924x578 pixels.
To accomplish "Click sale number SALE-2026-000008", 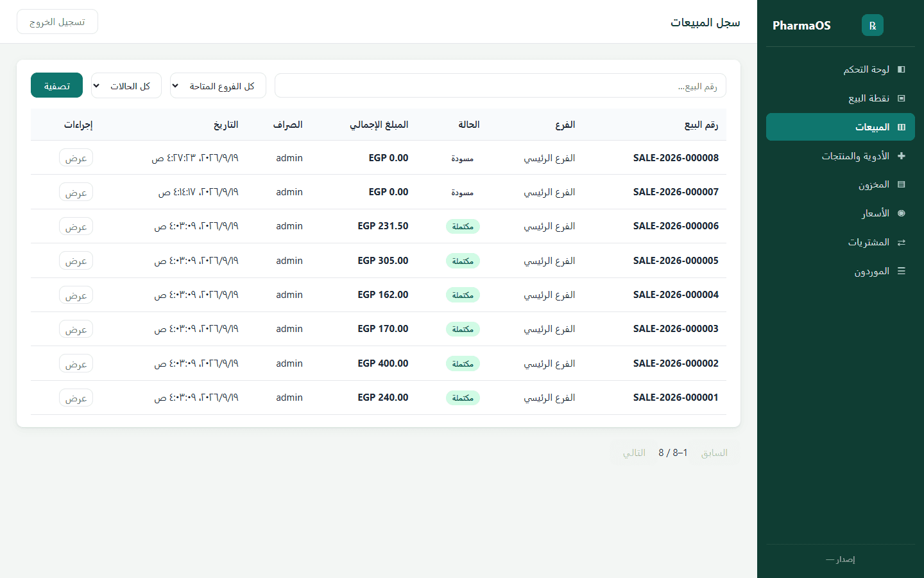I will point(676,158).
